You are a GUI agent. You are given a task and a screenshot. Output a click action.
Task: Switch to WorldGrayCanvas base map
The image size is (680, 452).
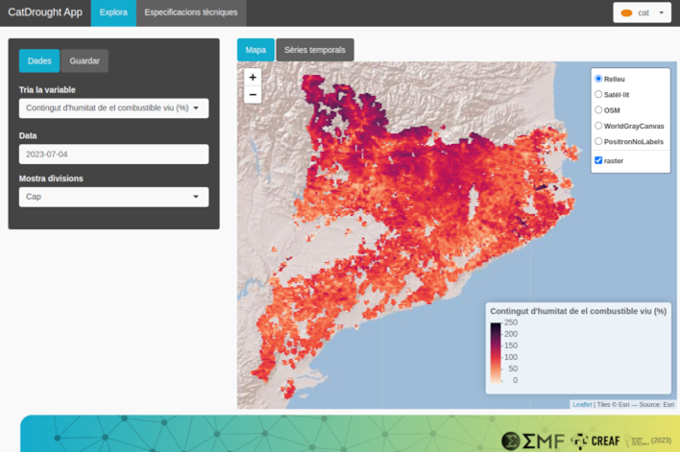tap(598, 126)
